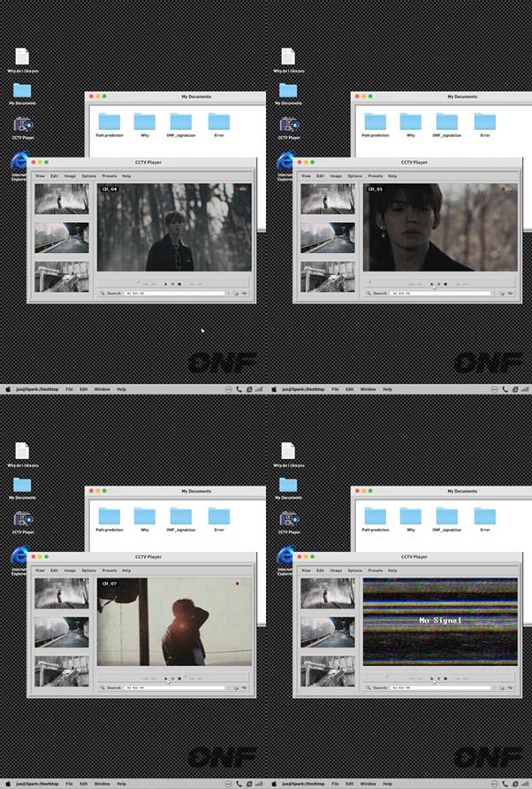The image size is (532, 789).
Task: Select concrete bridge thumbnail in the CH_04 player
Action: coord(61,276)
